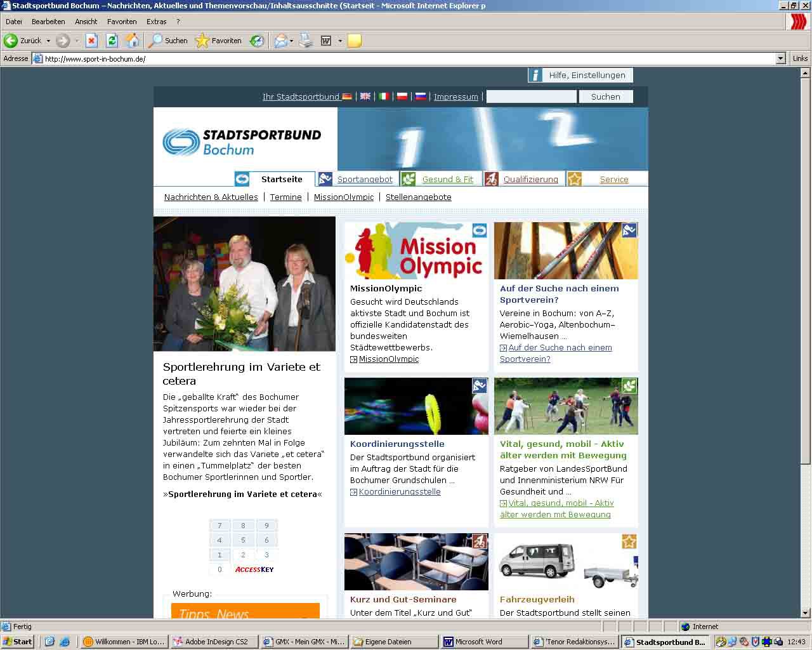Screen dimensions: 812x650
Task: Open the Ansicht menu
Action: (x=86, y=22)
